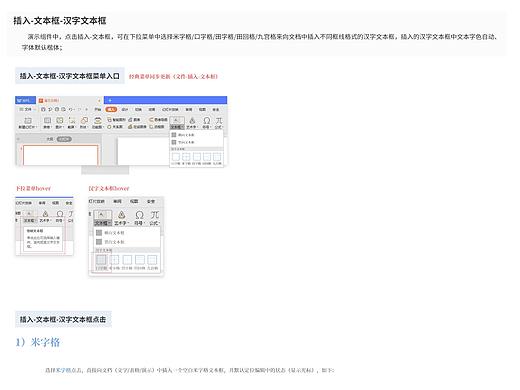Image resolution: width=520 pixels, height=390 pixels.
Task: Click the blue 米字格 link in bottom paragraph
Action: tap(63, 370)
